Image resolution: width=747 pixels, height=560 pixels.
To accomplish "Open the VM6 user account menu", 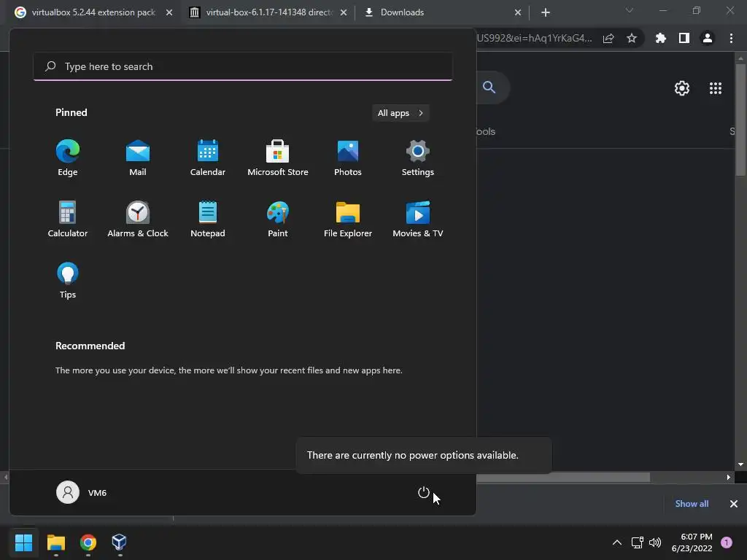I will click(x=82, y=492).
